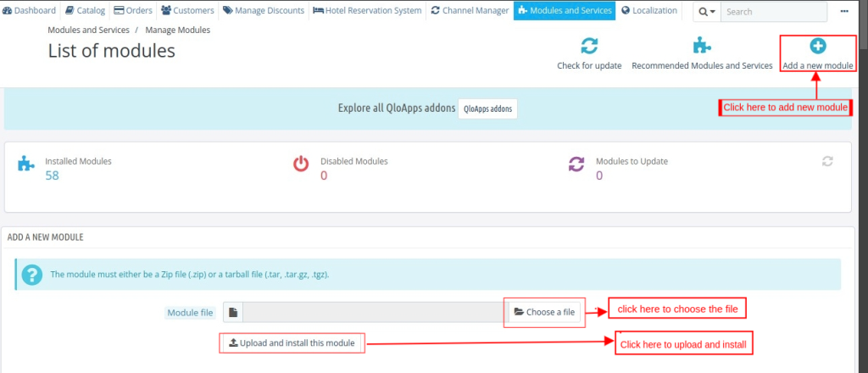This screenshot has height=373, width=868.
Task: Open the Dashboard menu
Action: (30, 11)
